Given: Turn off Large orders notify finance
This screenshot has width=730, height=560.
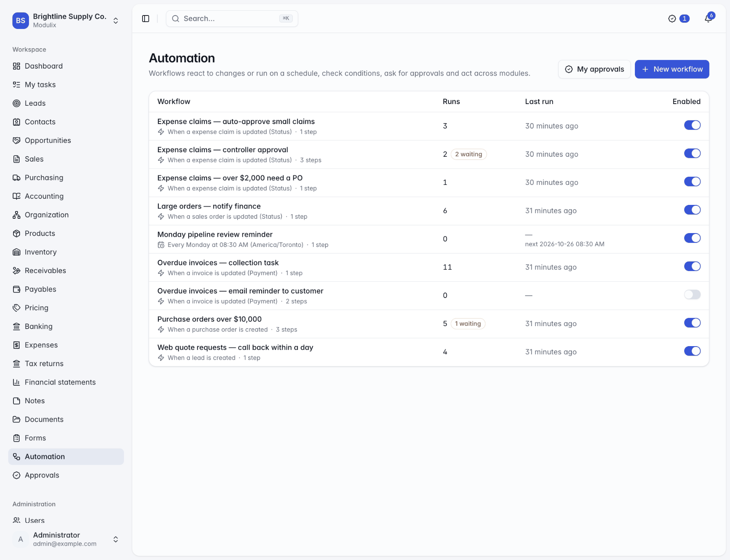Looking at the screenshot, I should (x=692, y=210).
